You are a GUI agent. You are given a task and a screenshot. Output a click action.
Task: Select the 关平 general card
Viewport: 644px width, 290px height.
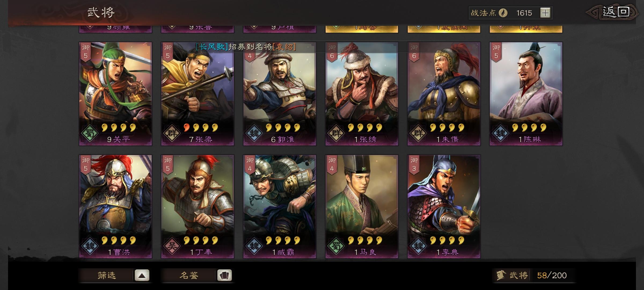click(115, 94)
